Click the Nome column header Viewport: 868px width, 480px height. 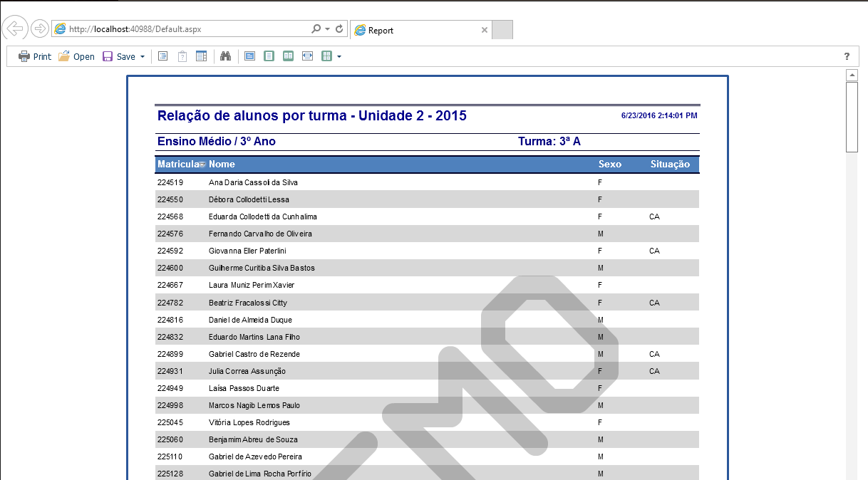tap(222, 165)
